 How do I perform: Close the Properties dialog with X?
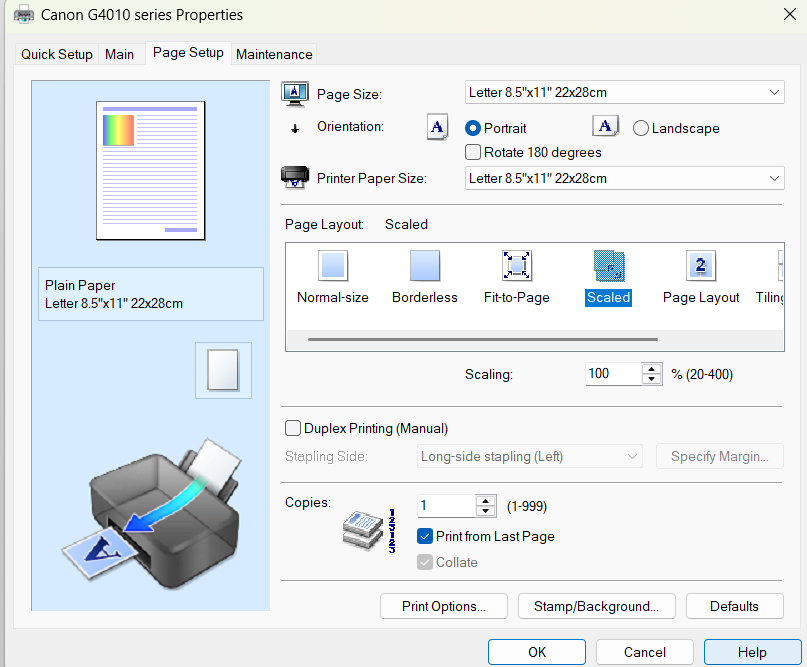[x=790, y=14]
